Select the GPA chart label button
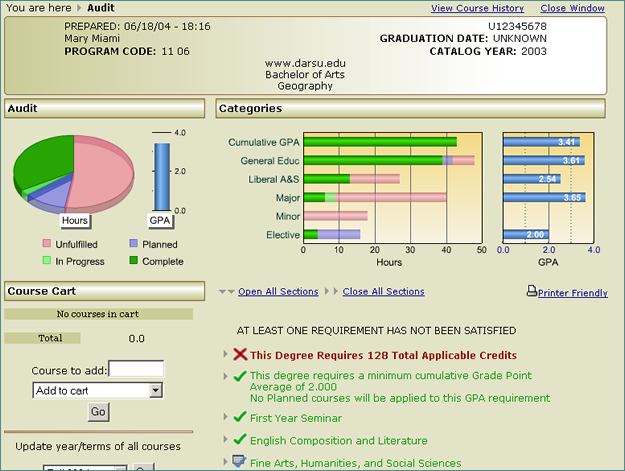The image size is (625, 471). [x=160, y=221]
